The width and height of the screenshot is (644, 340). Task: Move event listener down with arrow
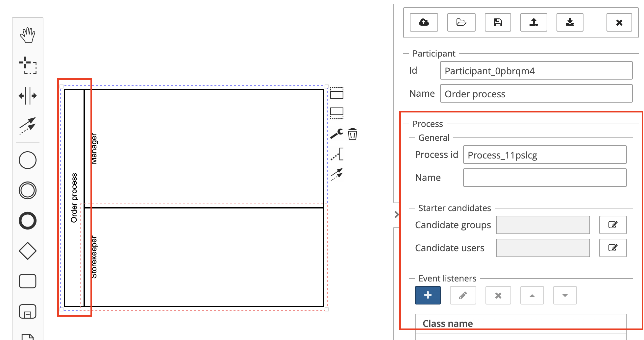point(565,295)
